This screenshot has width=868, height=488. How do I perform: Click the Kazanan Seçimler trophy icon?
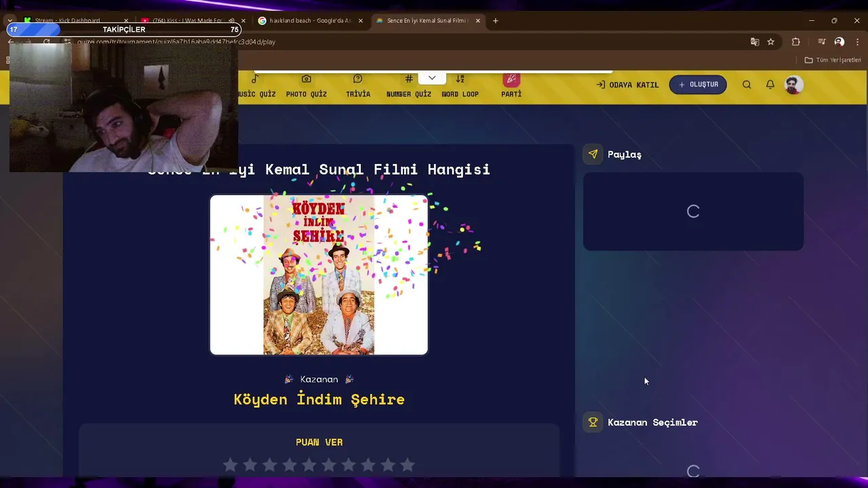pyautogui.click(x=593, y=422)
